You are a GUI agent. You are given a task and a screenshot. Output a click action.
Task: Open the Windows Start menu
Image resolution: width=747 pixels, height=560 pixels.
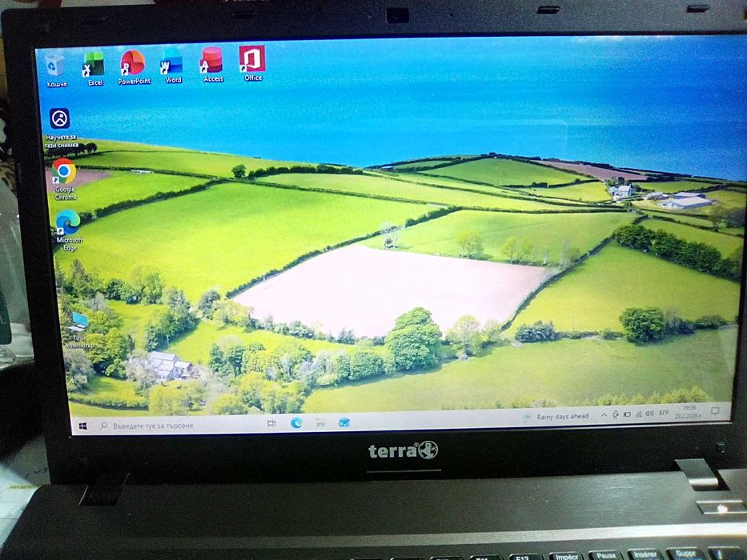pyautogui.click(x=83, y=426)
